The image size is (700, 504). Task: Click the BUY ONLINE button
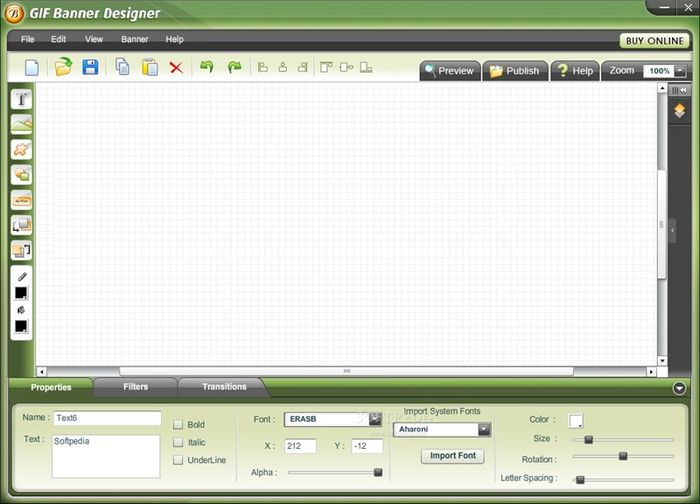pos(654,41)
